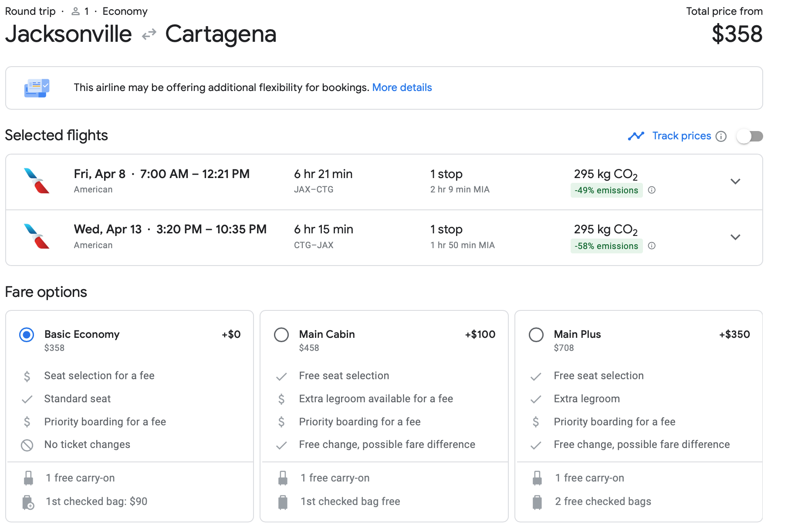The width and height of the screenshot is (798, 532).
Task: Expand the Fri, Apr 8 flight details
Action: pos(735,182)
